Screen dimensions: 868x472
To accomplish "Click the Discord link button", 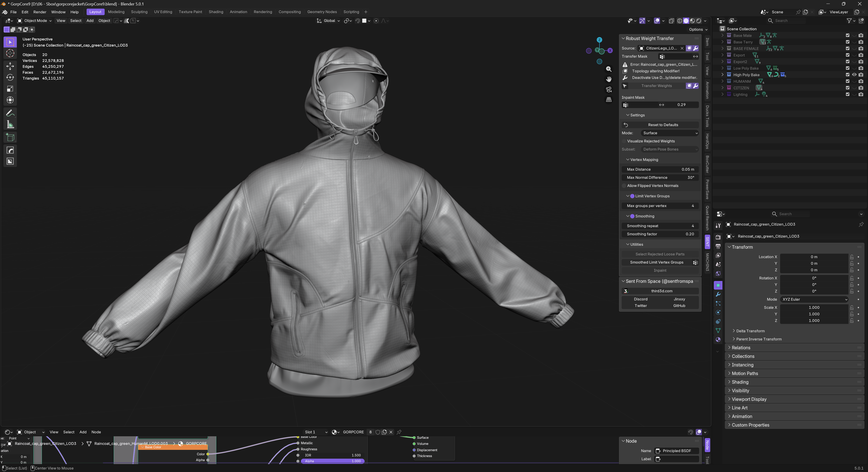I will [641, 299].
